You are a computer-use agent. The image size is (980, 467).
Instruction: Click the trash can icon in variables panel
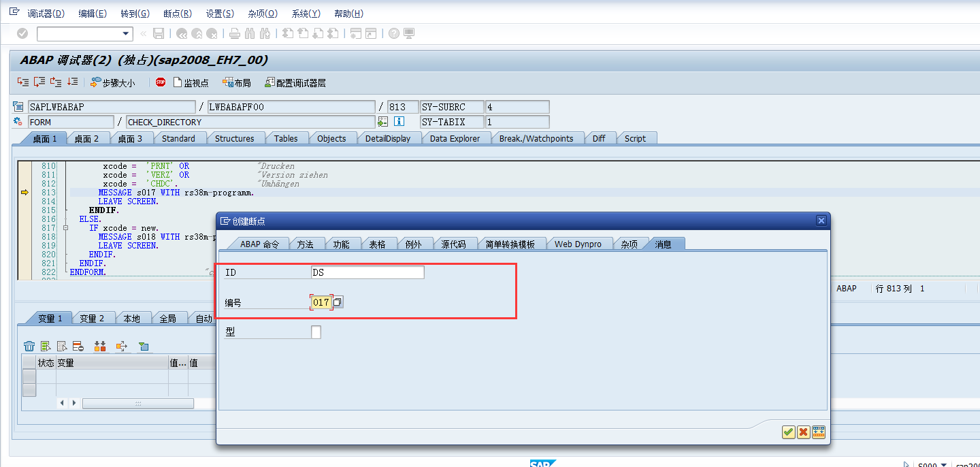[29, 346]
